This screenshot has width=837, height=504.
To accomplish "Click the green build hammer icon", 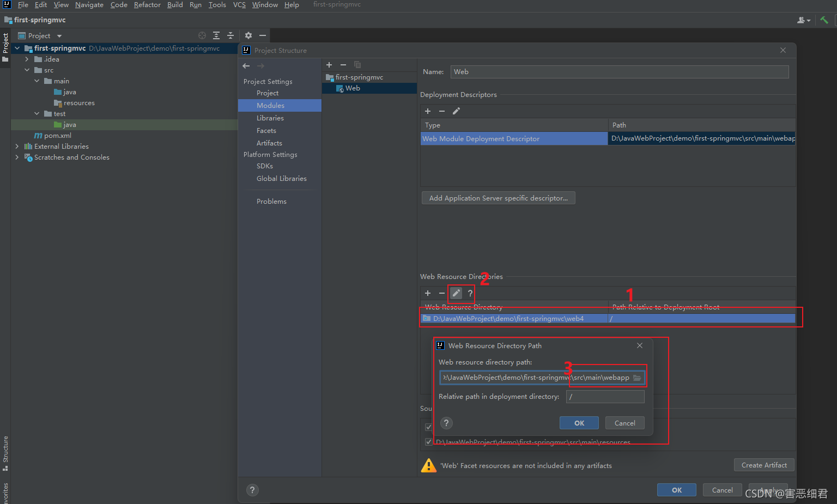I will coord(824,20).
